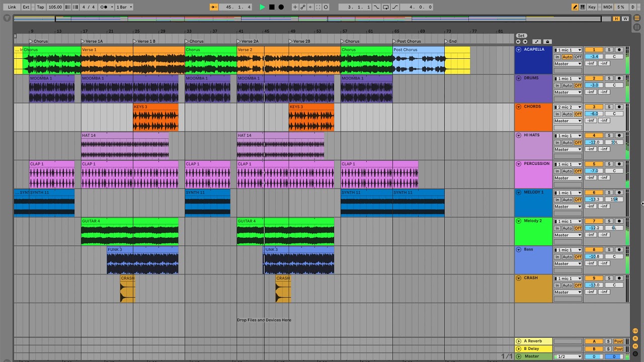Solo the ACAPELLA track

point(609,50)
